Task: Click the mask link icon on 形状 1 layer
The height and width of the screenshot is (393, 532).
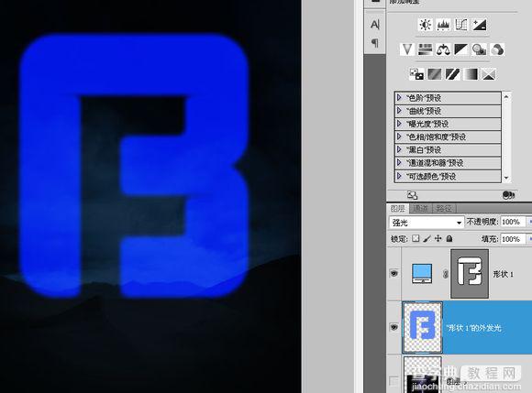Action: (446, 274)
